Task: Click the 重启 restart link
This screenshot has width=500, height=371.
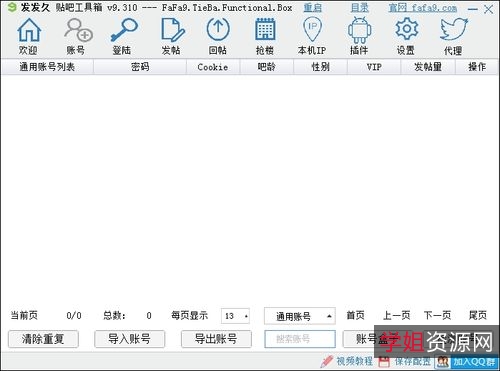Action: (x=313, y=8)
